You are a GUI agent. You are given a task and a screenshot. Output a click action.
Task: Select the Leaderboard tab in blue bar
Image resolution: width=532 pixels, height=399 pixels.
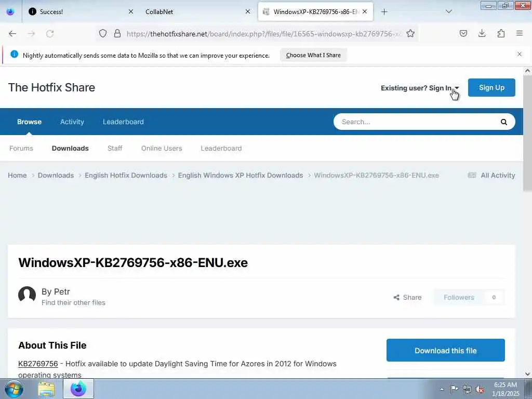pyautogui.click(x=123, y=122)
